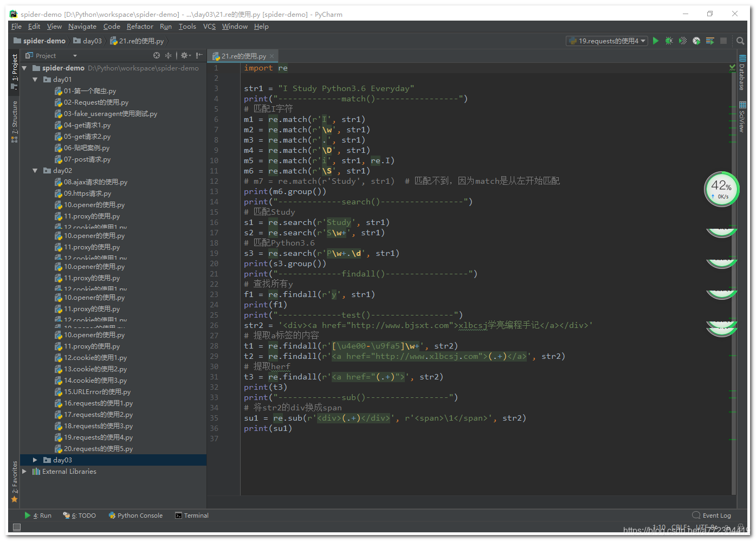Click the 42% floating speed widget

click(721, 189)
